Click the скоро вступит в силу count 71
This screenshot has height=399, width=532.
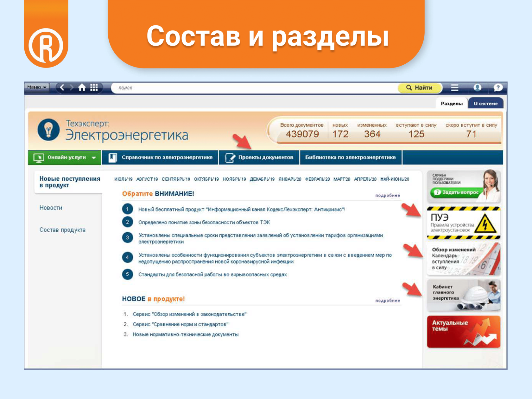coord(471,134)
